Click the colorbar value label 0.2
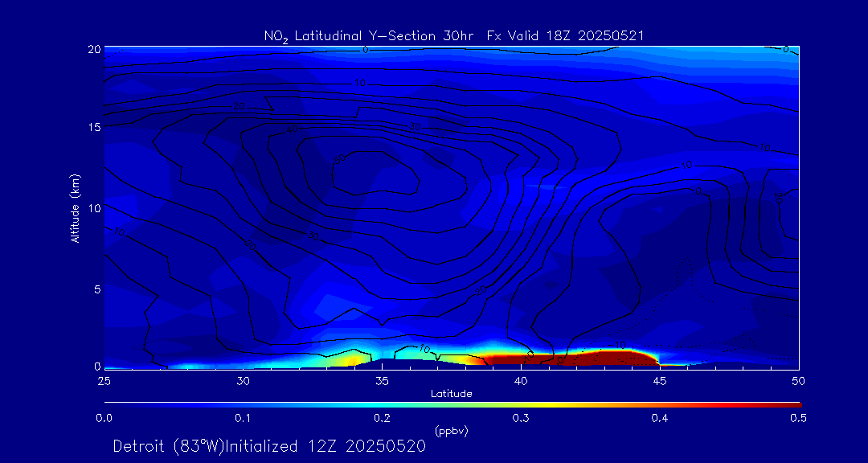Image resolution: width=868 pixels, height=463 pixels. 382,418
